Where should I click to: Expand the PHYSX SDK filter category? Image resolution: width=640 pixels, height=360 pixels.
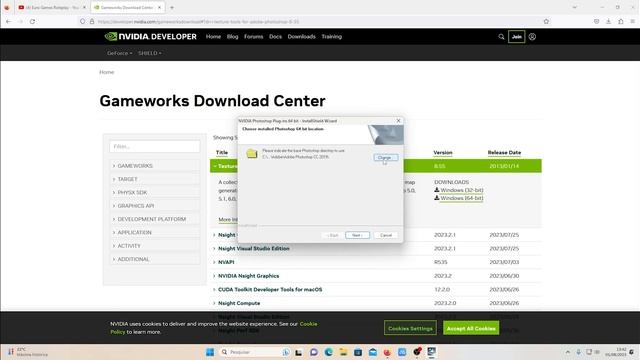(x=155, y=192)
